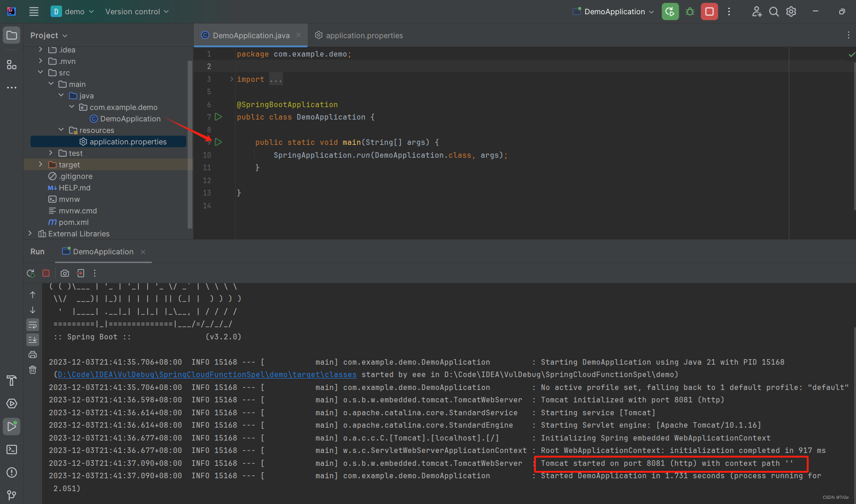Image resolution: width=856 pixels, height=504 pixels.
Task: Click the project tree vertical scrollbar
Action: pos(190,144)
